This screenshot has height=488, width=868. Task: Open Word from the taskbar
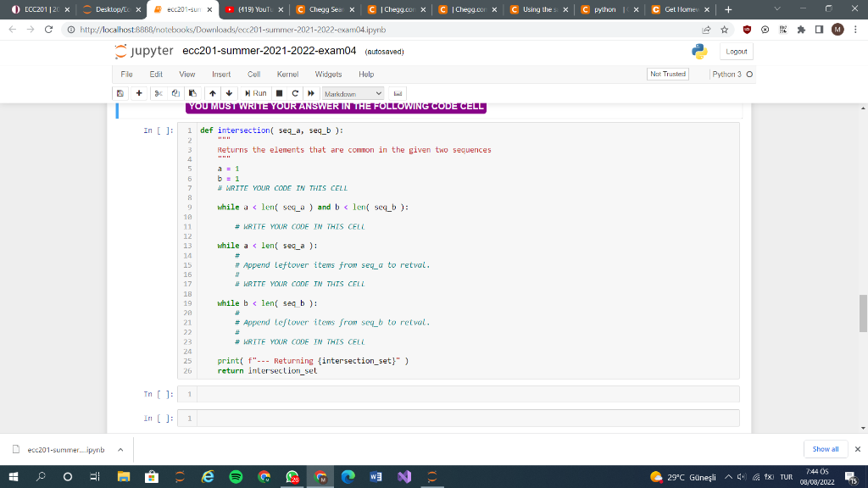pyautogui.click(x=376, y=476)
